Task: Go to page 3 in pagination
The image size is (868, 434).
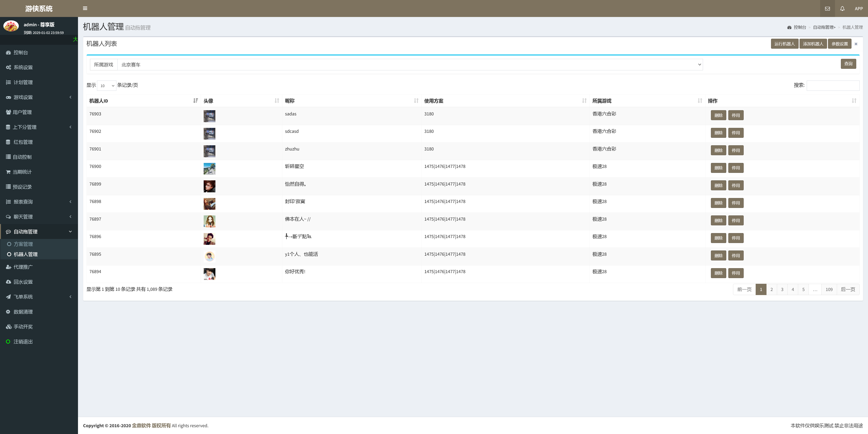Action: click(x=782, y=289)
